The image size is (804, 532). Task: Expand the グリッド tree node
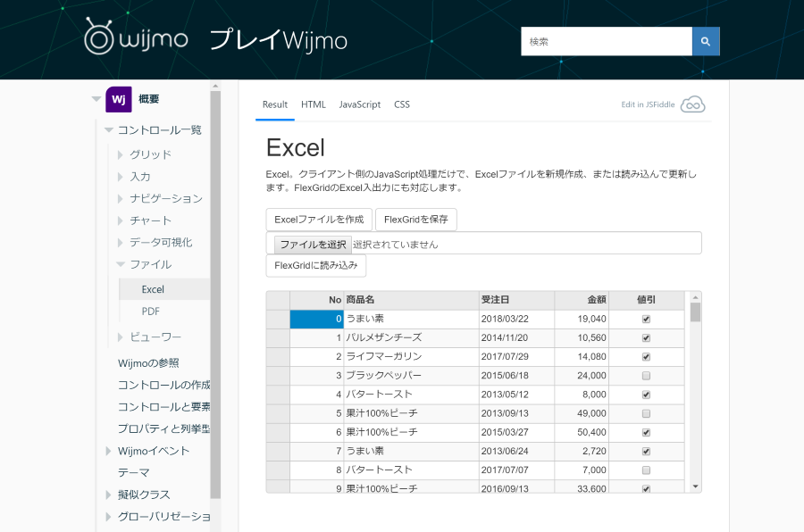point(120,154)
